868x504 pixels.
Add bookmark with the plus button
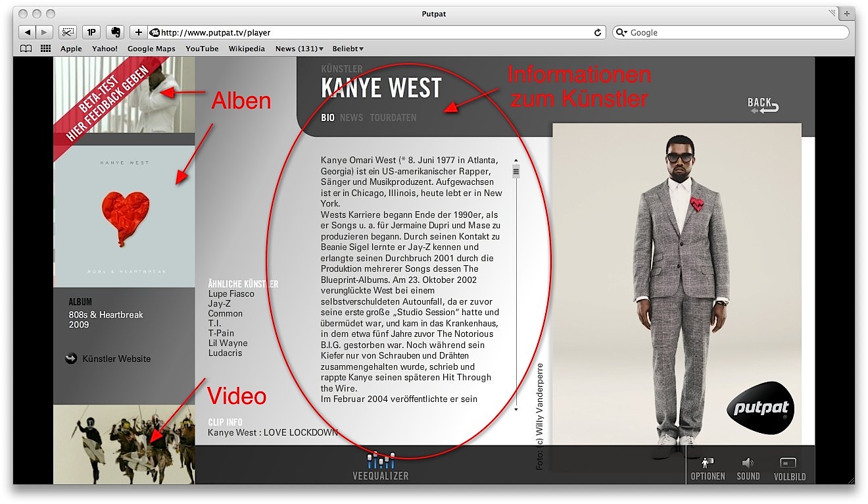click(x=139, y=32)
